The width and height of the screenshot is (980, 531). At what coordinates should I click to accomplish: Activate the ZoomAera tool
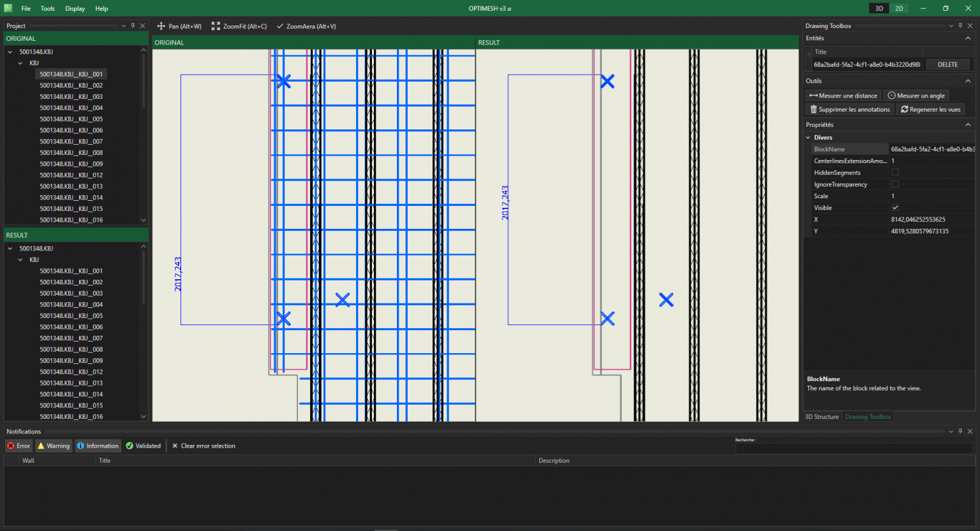pos(306,26)
